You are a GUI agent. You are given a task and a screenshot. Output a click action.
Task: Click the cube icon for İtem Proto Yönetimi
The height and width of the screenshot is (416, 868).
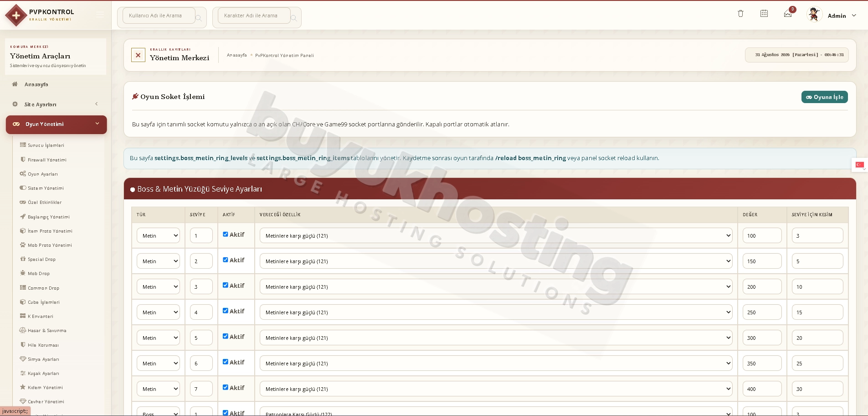tap(23, 231)
